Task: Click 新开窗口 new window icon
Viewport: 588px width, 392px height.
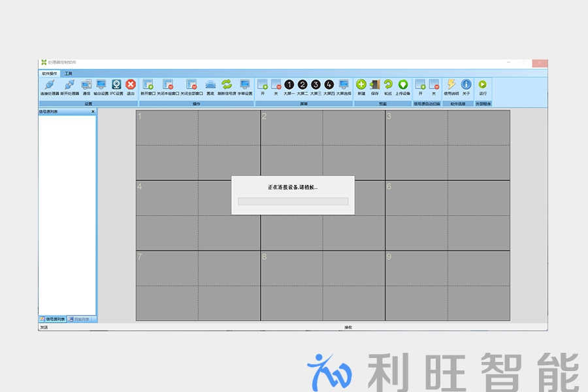Action: pyautogui.click(x=148, y=85)
